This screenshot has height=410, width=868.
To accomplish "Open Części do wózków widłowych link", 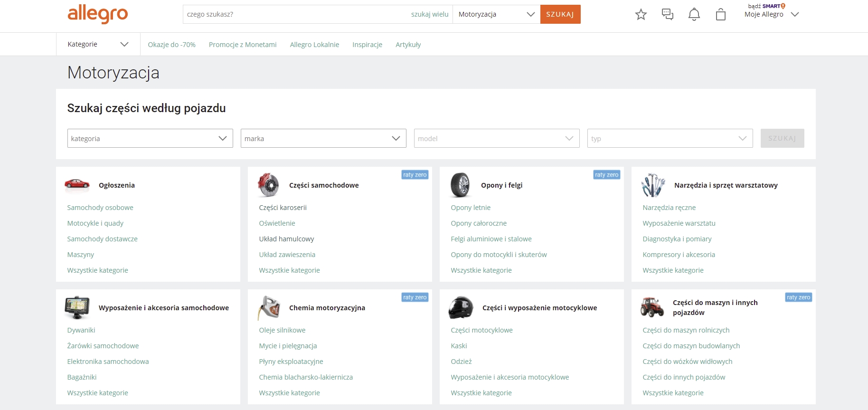I will (688, 362).
